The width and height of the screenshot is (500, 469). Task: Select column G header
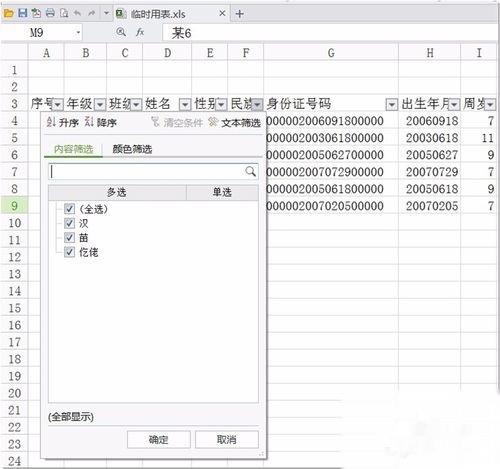(331, 53)
